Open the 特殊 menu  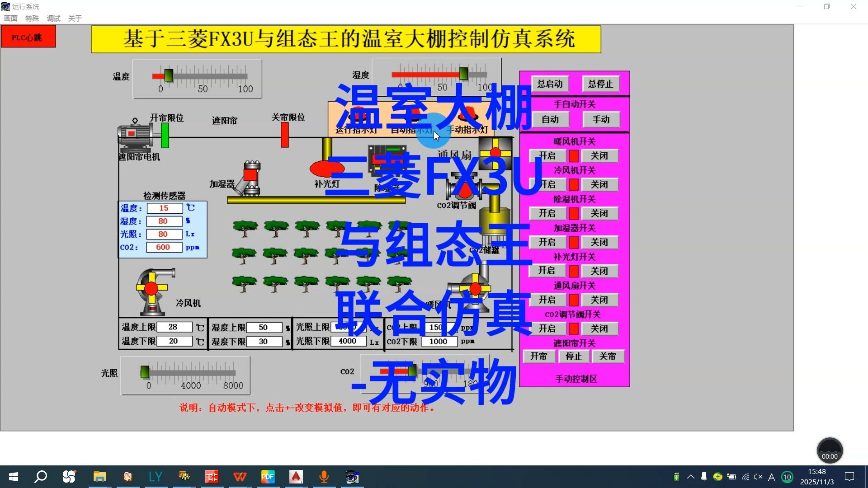[32, 19]
